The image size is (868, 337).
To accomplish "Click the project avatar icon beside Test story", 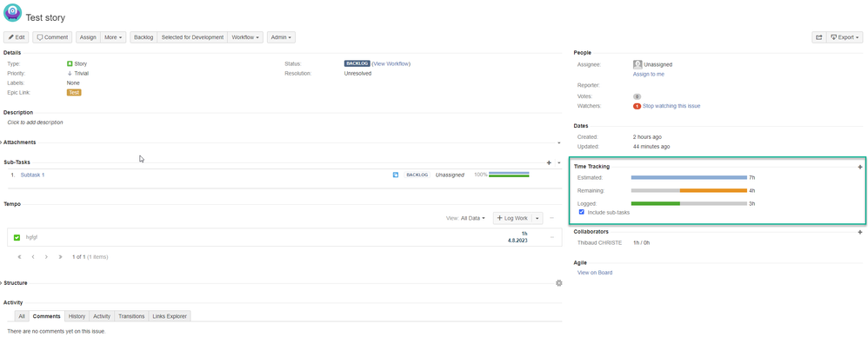I will [12, 12].
